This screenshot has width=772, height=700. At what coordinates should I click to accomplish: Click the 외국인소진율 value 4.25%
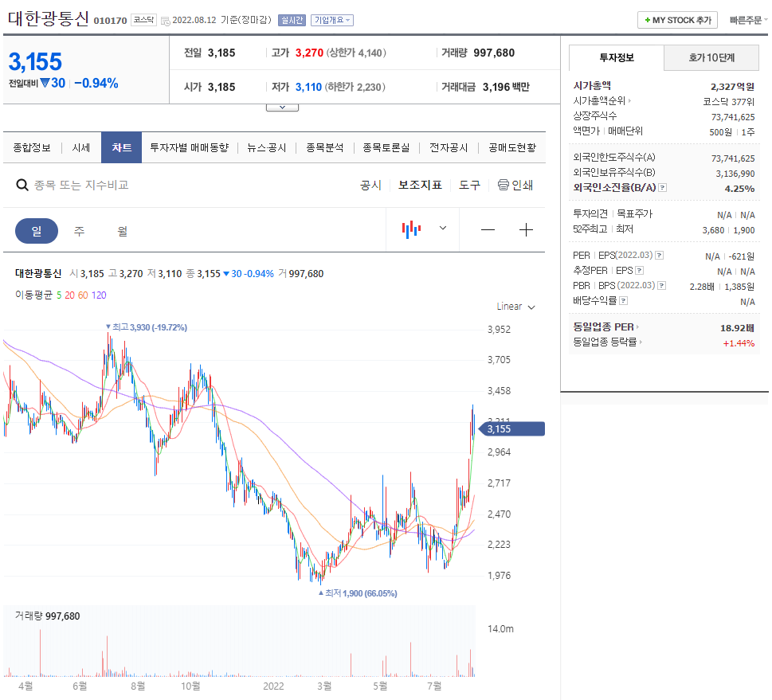pos(739,189)
